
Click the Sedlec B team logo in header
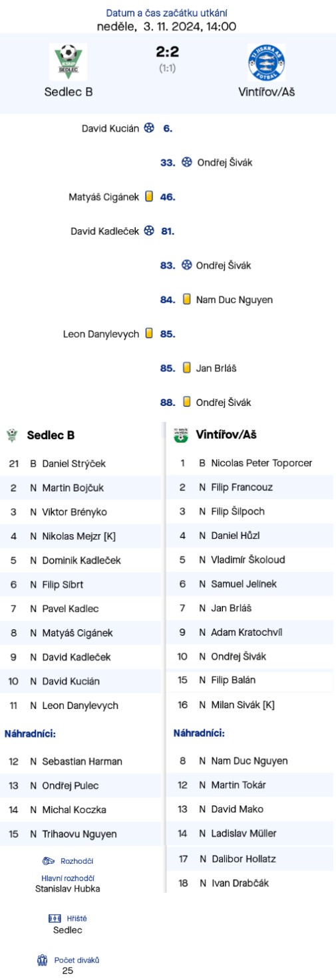[x=68, y=62]
